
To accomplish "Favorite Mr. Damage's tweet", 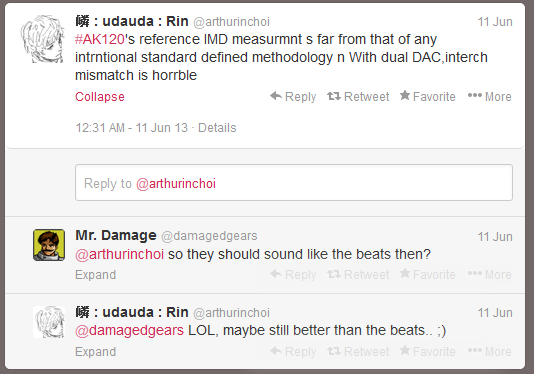I will point(427,275).
